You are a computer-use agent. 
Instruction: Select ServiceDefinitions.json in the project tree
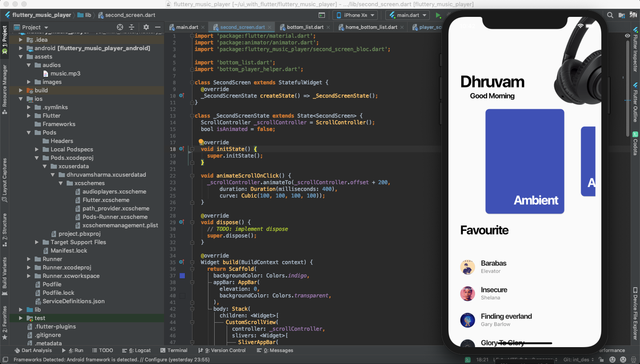[69, 301]
